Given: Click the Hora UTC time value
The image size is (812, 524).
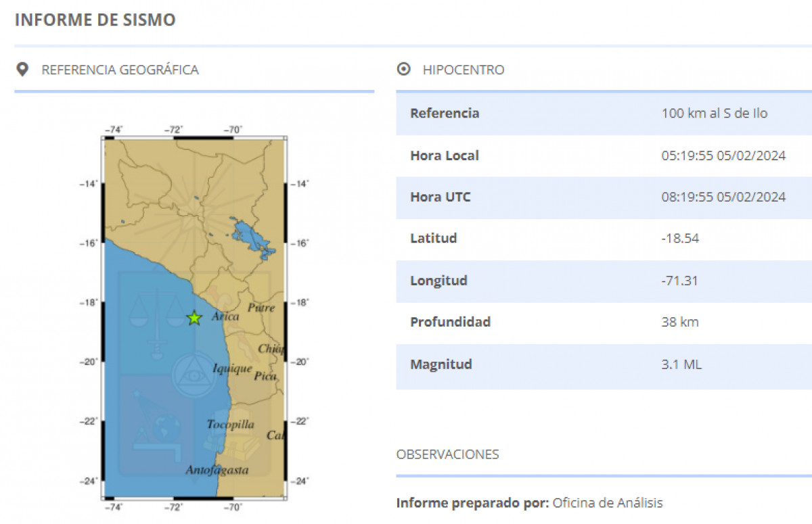Looking at the screenshot, I should coord(723,197).
